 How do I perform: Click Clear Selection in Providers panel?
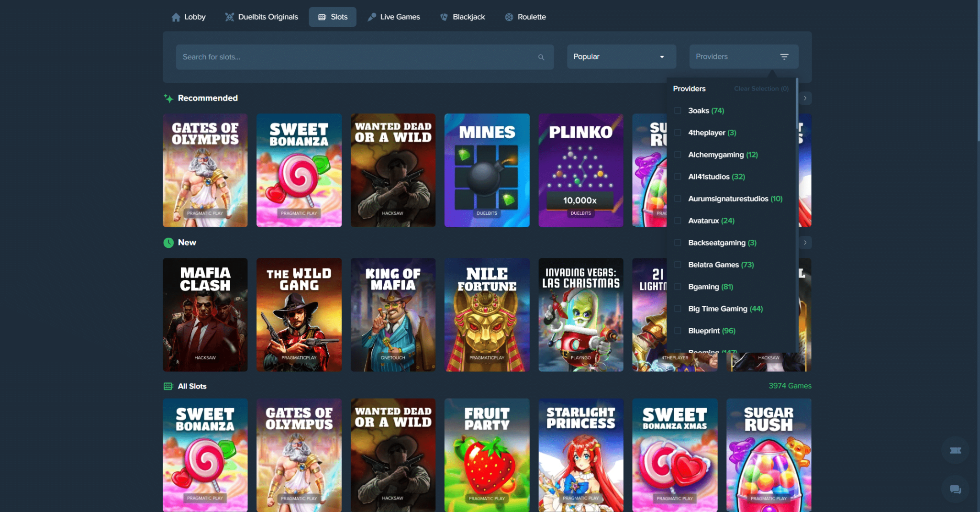click(x=761, y=89)
